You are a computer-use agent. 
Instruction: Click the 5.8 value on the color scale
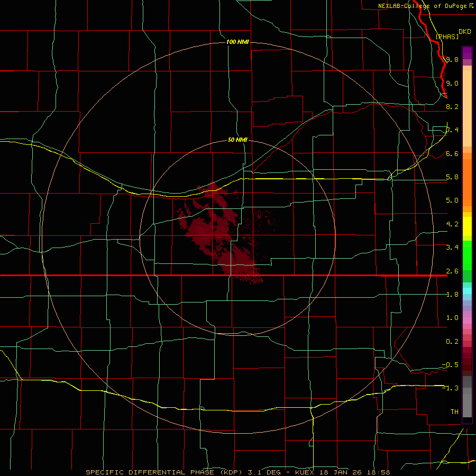452,177
